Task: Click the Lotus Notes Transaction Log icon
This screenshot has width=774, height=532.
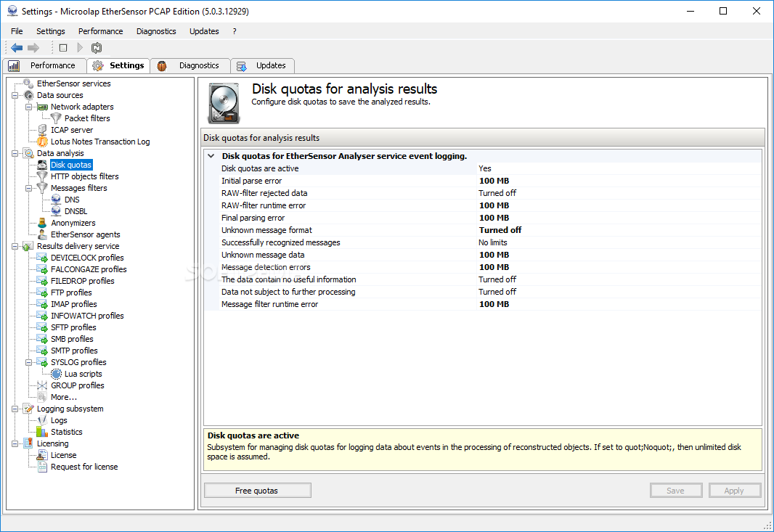Action: [x=42, y=142]
